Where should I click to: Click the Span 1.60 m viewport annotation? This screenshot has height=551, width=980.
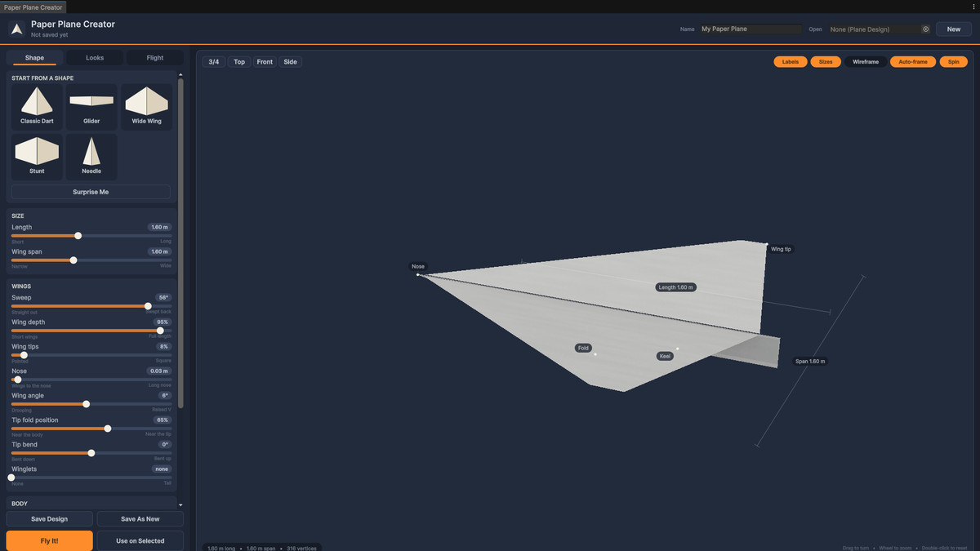click(810, 361)
